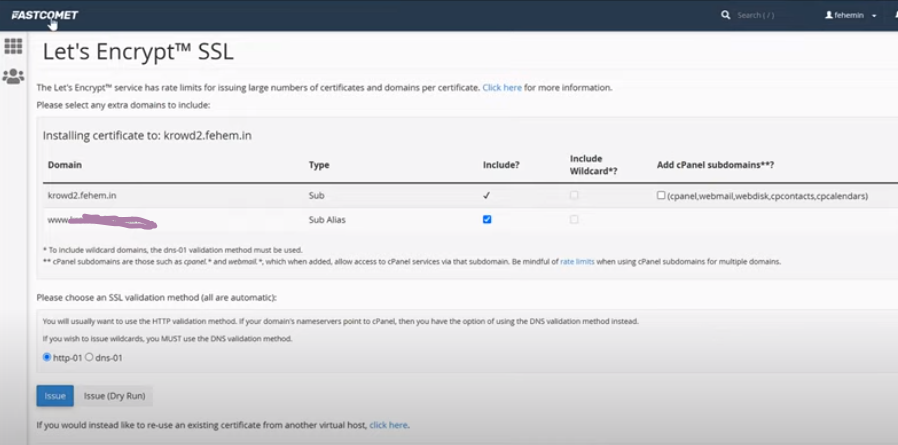Click the notifications bell icon
This screenshot has height=445, width=898.
pyautogui.click(x=894, y=16)
